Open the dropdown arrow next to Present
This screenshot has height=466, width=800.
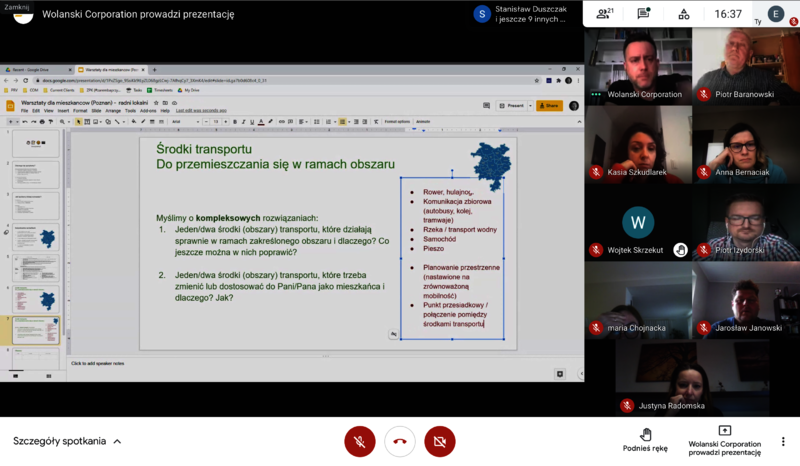point(530,106)
